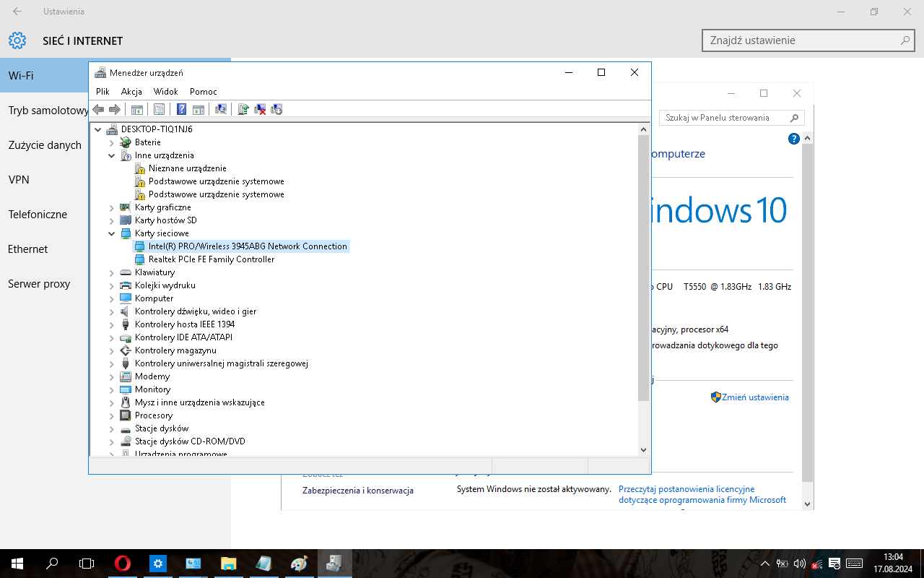The height and width of the screenshot is (578, 924).
Task: Toggle the console tree pane toolbar icon
Action: click(136, 109)
